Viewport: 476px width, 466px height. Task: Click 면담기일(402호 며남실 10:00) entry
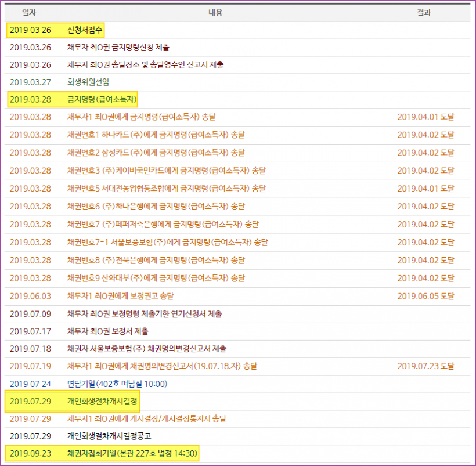[117, 384]
